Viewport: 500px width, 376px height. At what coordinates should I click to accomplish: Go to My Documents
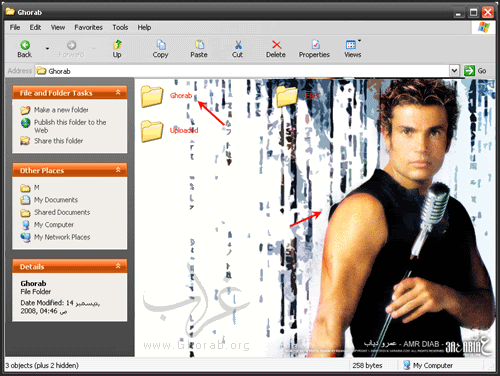coord(56,200)
